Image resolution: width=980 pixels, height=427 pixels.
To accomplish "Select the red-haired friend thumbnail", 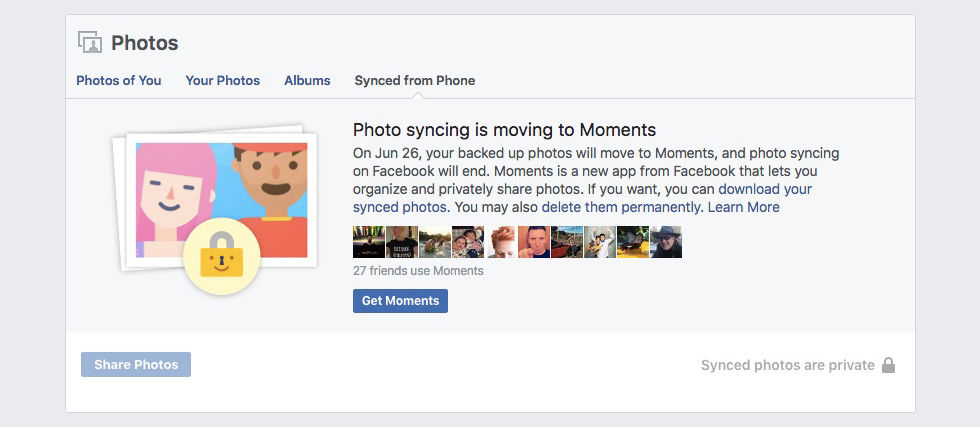I will tap(501, 242).
